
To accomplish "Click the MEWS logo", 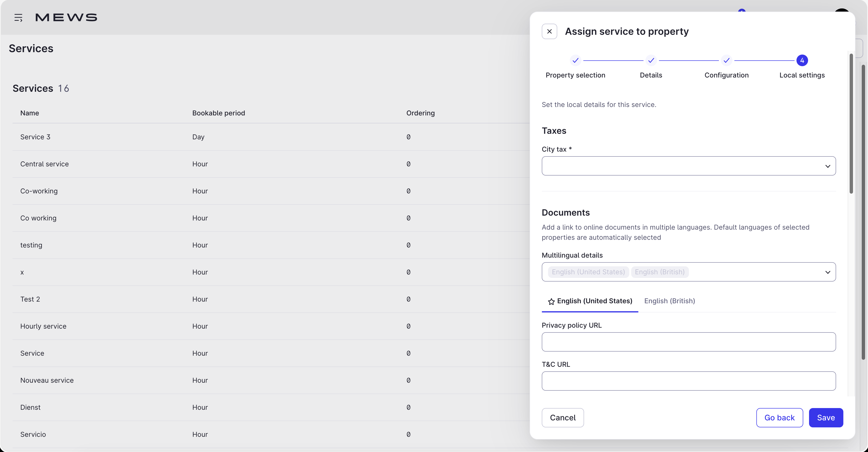I will pos(66,17).
